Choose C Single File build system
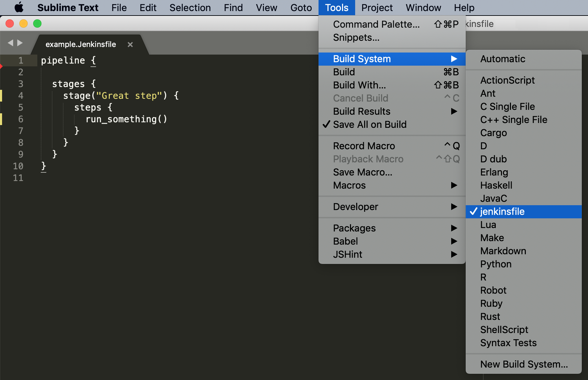 tap(524, 106)
